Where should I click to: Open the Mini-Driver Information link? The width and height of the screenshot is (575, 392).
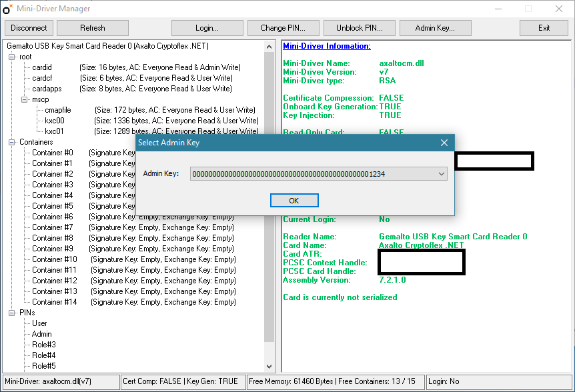[327, 46]
